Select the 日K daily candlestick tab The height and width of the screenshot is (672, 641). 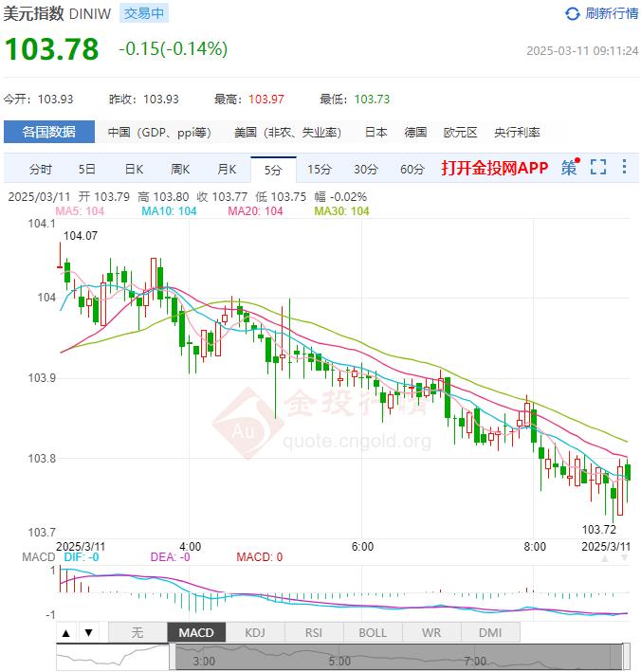coord(134,170)
